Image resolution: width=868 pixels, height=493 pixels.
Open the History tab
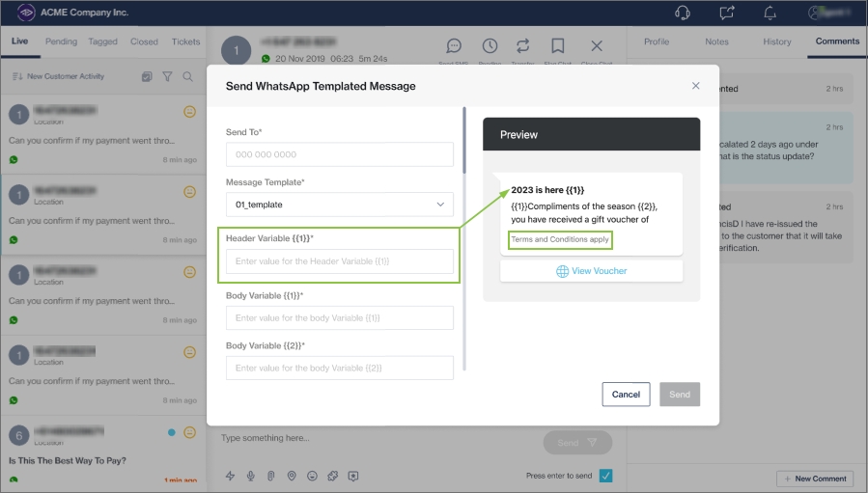(776, 41)
